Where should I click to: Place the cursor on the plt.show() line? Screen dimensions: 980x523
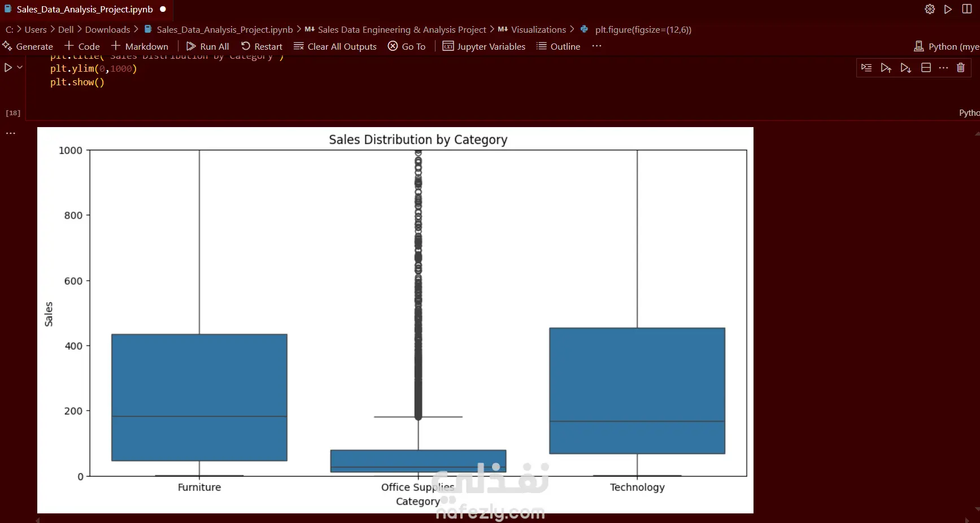click(x=77, y=82)
